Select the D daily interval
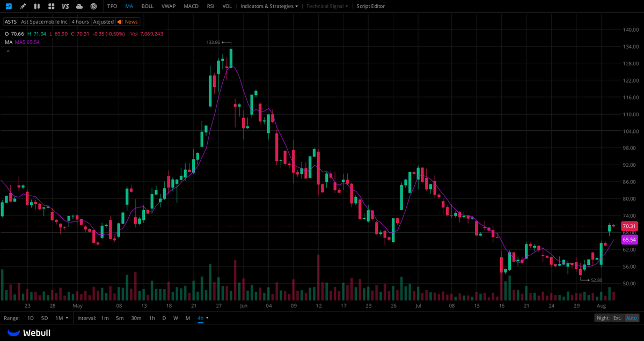This screenshot has height=341, width=644. click(164, 318)
